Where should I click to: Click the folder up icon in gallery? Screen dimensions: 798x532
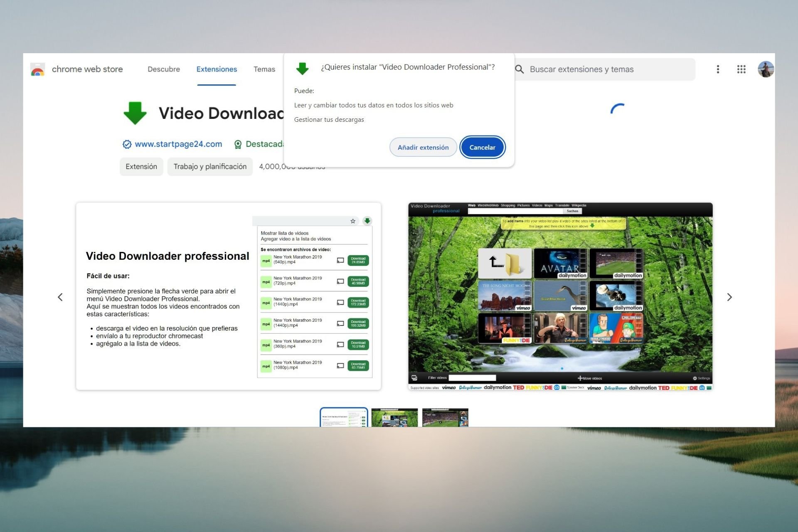[505, 263]
